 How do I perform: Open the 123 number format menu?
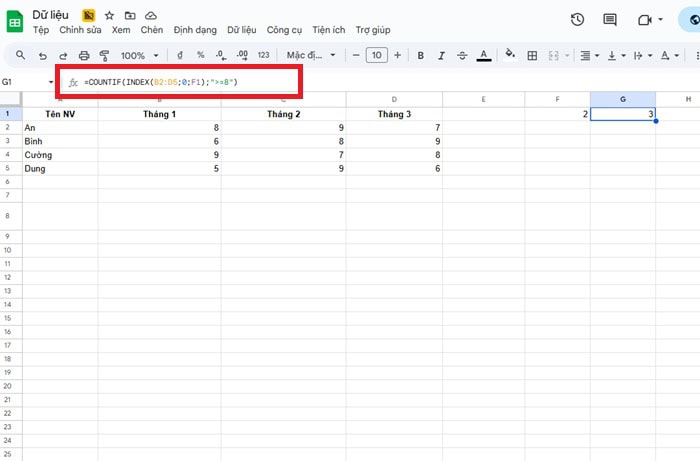[x=263, y=55]
